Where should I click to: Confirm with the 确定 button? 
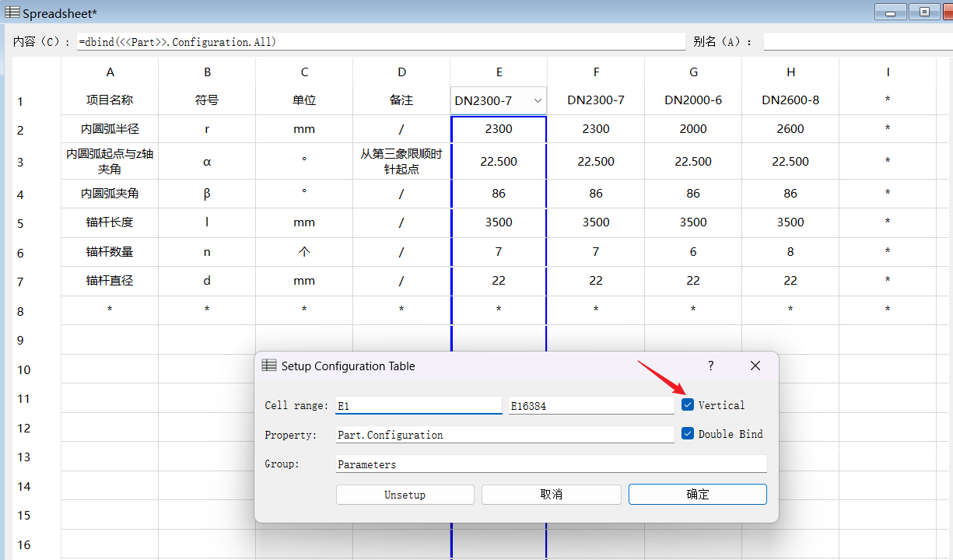click(698, 495)
